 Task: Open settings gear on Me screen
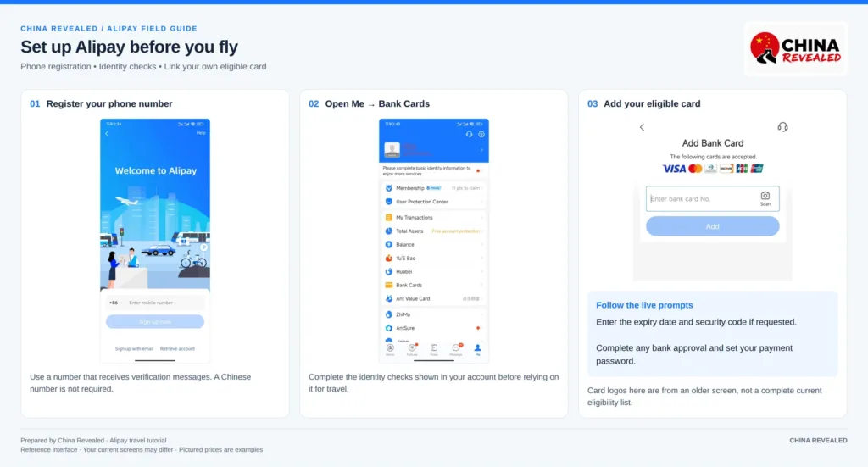[x=481, y=135]
